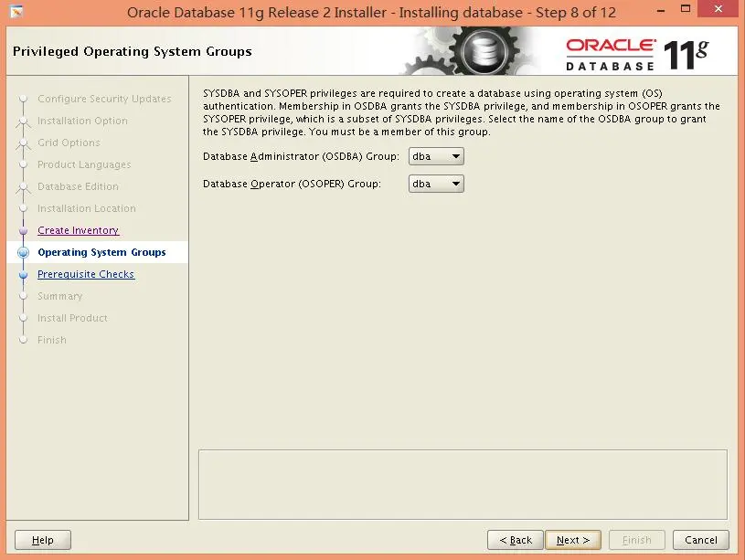Open installer Help

pyautogui.click(x=43, y=540)
